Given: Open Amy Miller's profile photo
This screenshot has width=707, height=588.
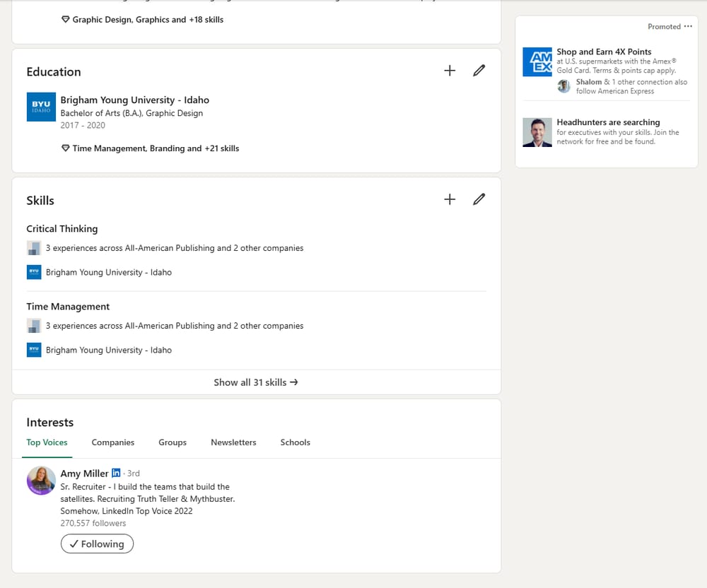Looking at the screenshot, I should pyautogui.click(x=41, y=481).
